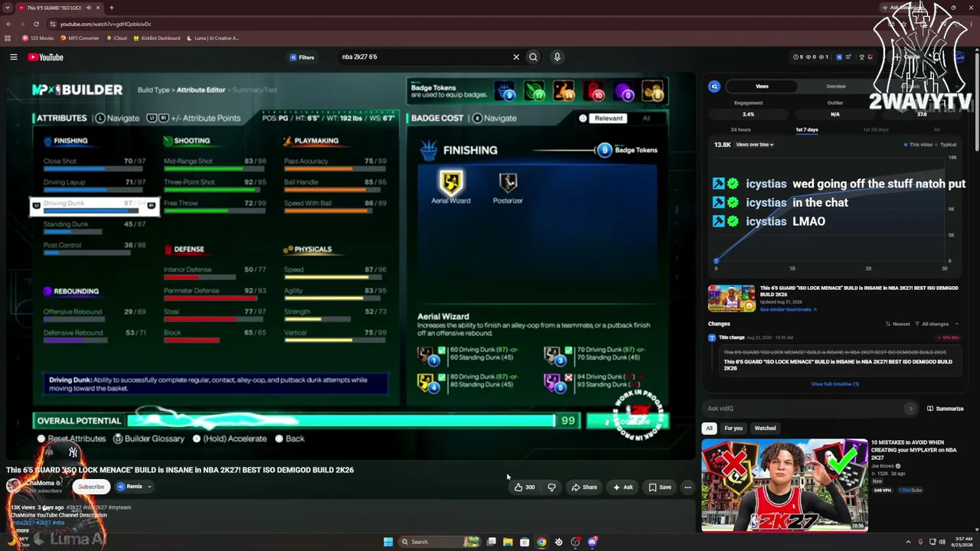The image size is (980, 551).
Task: Open the ChaMoma channel name
Action: pyautogui.click(x=41, y=484)
